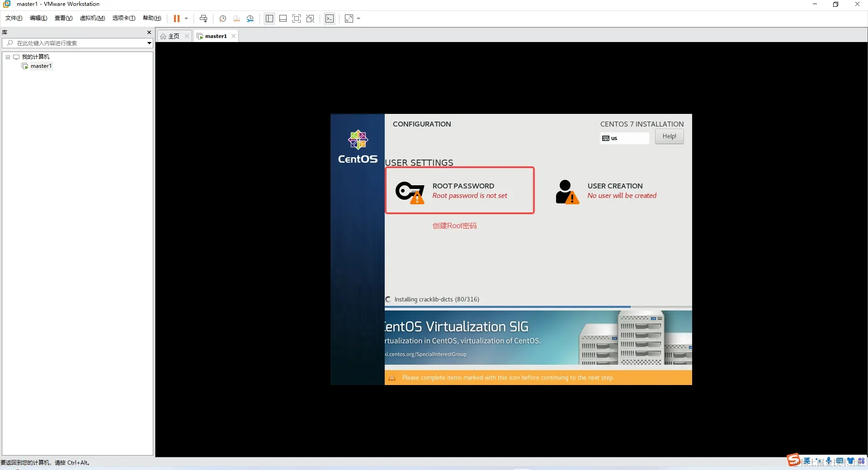Close the master1 tab
Screen dimensions: 868x470
coord(233,36)
